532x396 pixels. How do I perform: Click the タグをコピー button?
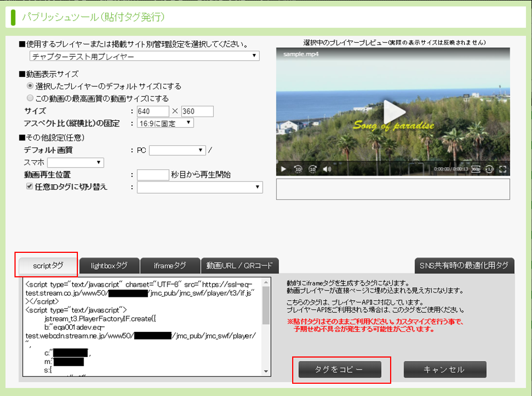pyautogui.click(x=339, y=369)
